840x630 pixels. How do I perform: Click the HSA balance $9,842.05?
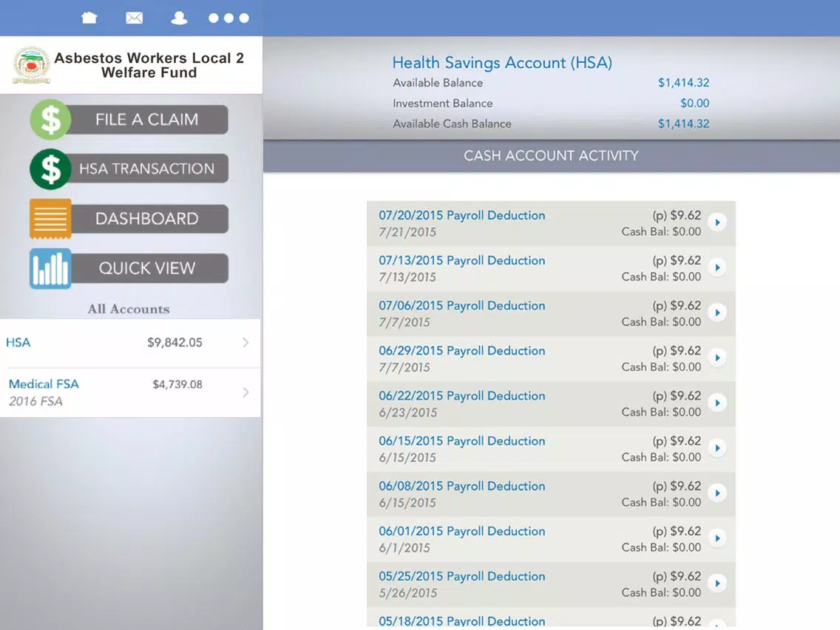click(x=175, y=342)
